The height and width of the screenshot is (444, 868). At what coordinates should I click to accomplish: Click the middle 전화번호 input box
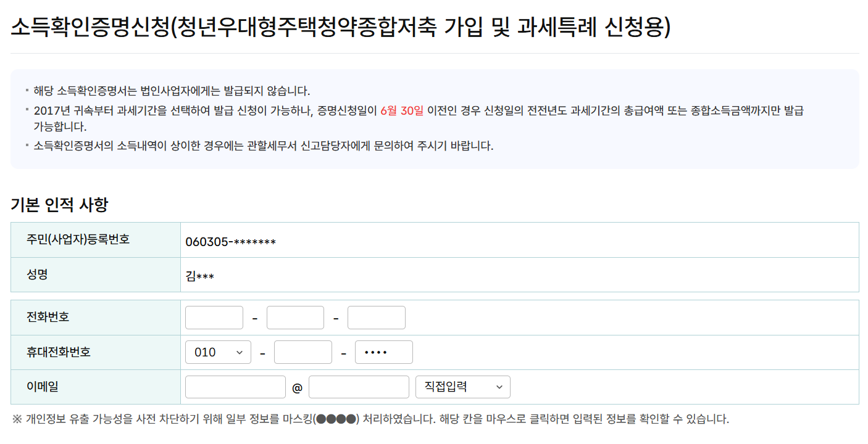pyautogui.click(x=294, y=317)
